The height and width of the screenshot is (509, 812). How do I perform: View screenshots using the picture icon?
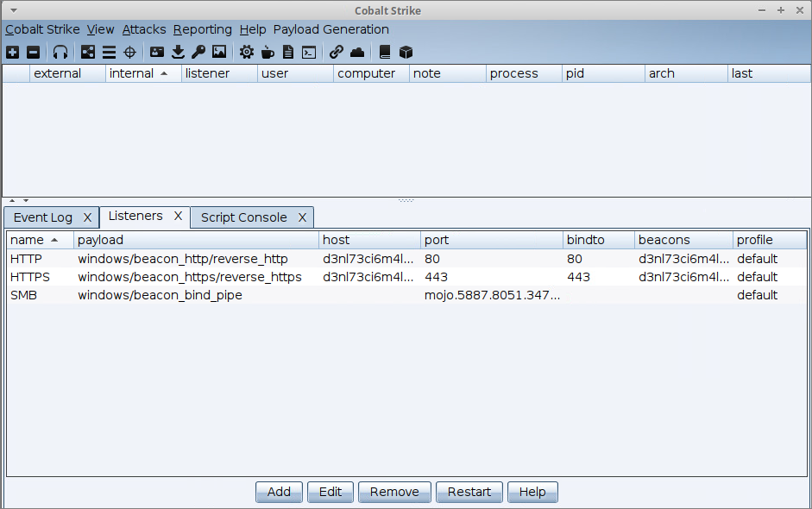[219, 52]
